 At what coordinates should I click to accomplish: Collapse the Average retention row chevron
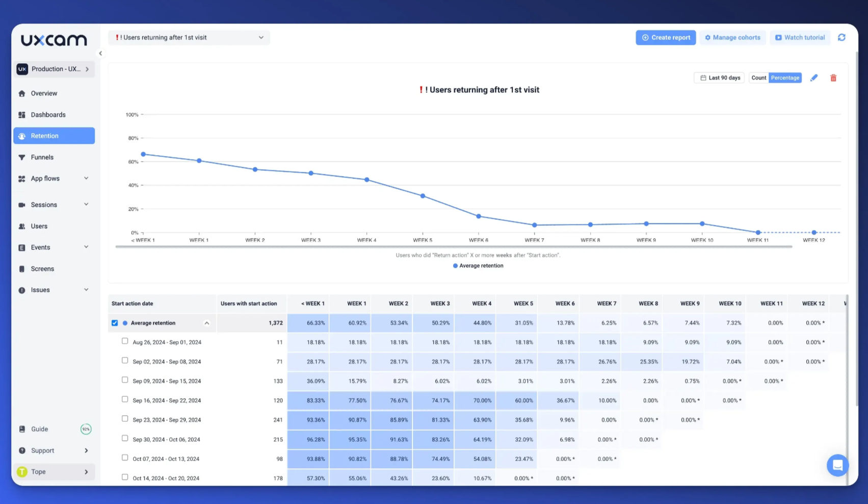point(207,323)
